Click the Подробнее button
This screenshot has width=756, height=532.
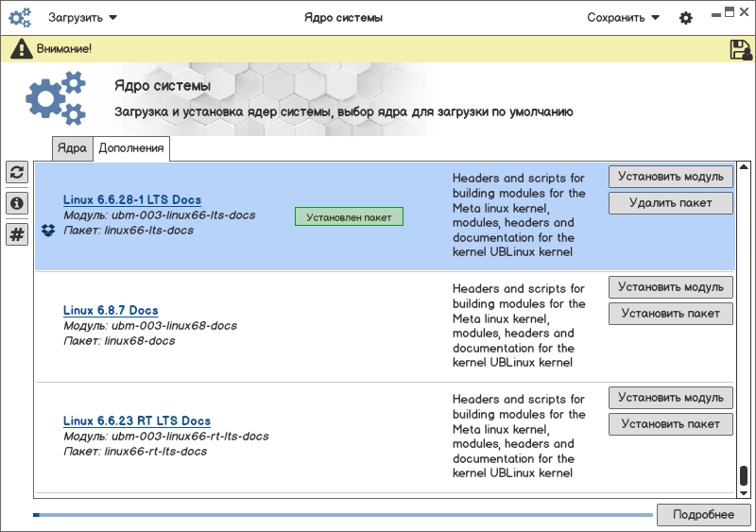point(703,515)
